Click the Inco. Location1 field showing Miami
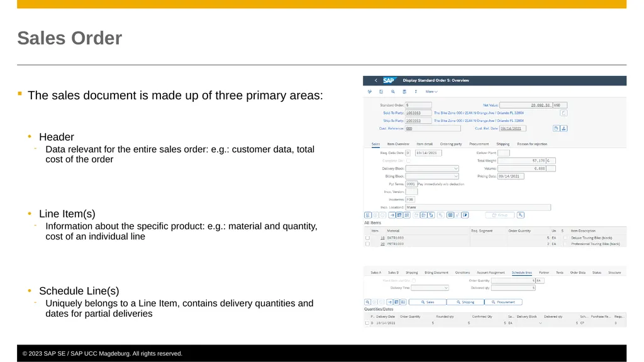 coord(478,207)
